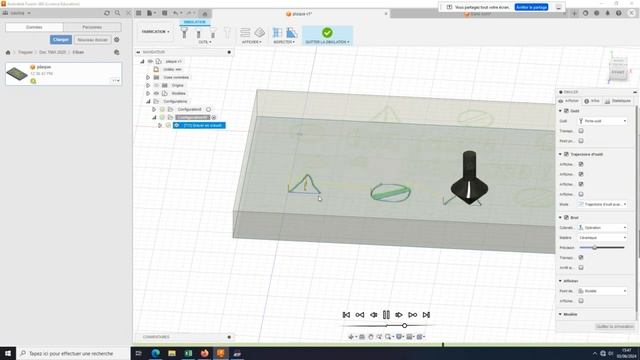The image size is (640, 360).
Task: Add a new document tab
Action: pos(574,13)
